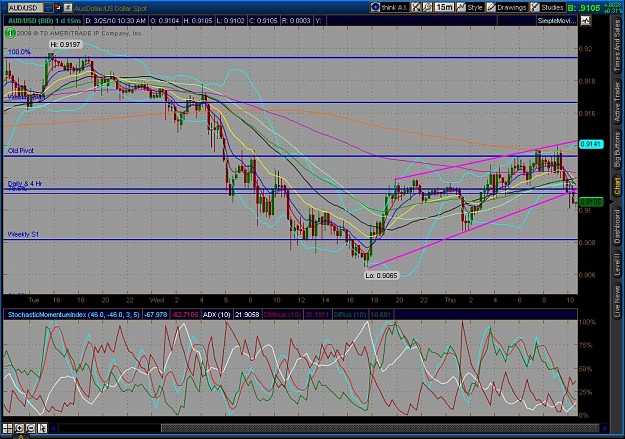The width and height of the screenshot is (625, 439).
Task: Click the zoom in magnifier icon
Action: [x=19, y=428]
